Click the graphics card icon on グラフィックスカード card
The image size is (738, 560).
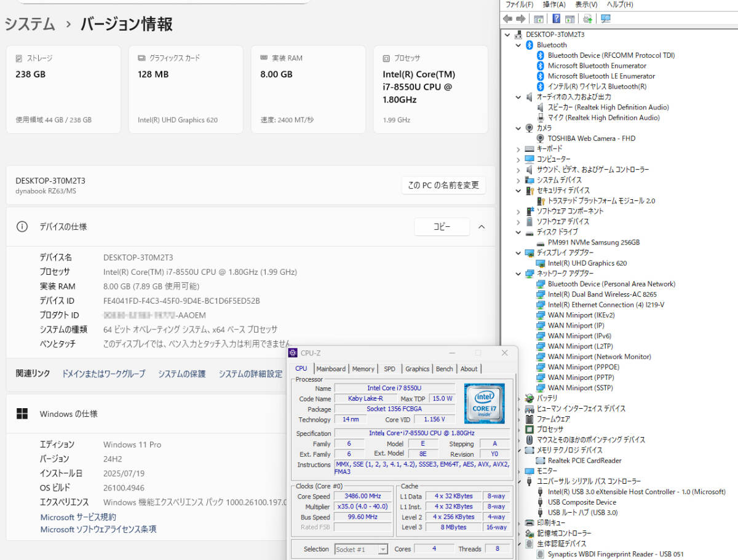point(139,58)
